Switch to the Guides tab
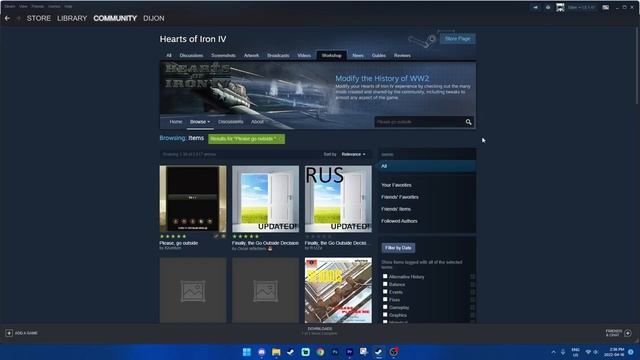 point(379,56)
